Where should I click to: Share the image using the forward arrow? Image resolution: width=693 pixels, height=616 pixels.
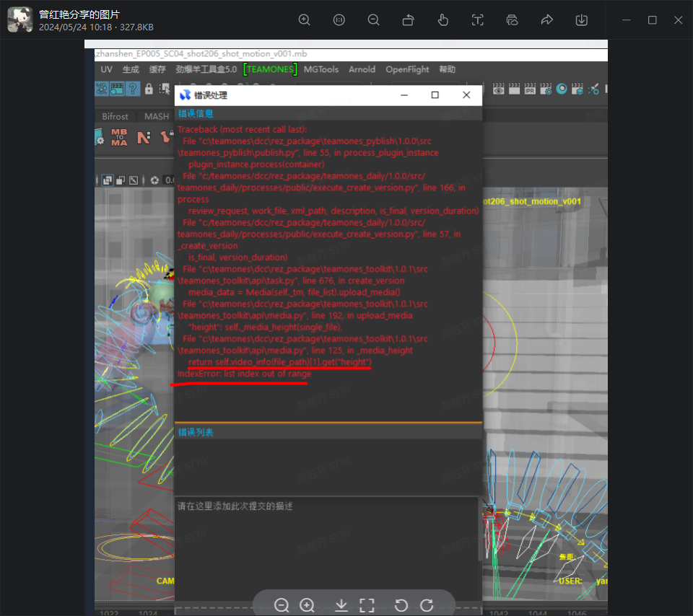pos(546,20)
